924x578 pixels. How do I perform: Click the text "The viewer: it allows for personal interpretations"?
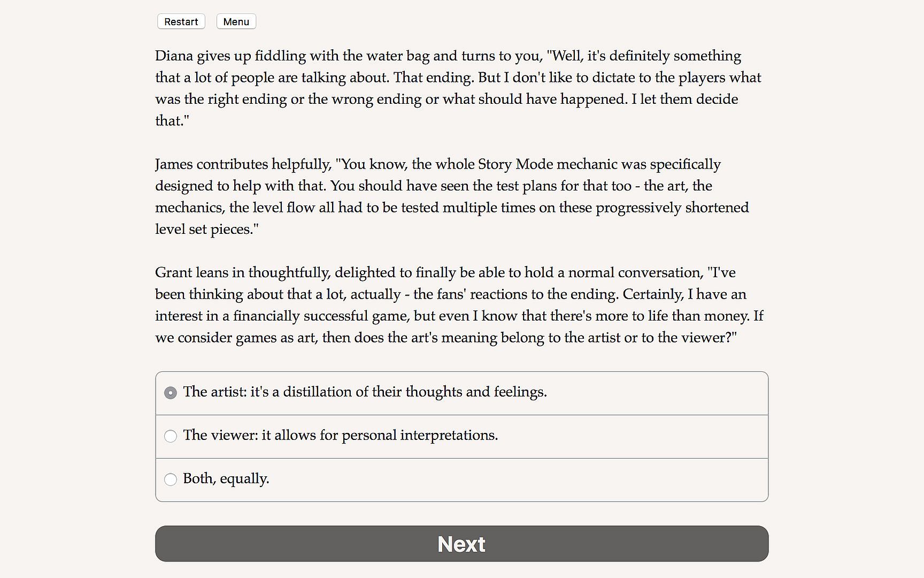[x=340, y=436]
